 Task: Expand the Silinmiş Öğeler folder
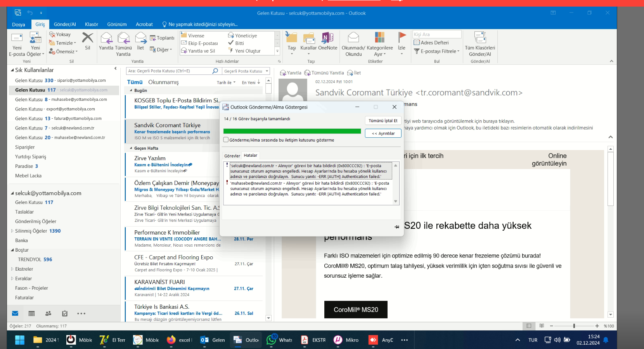pos(12,231)
